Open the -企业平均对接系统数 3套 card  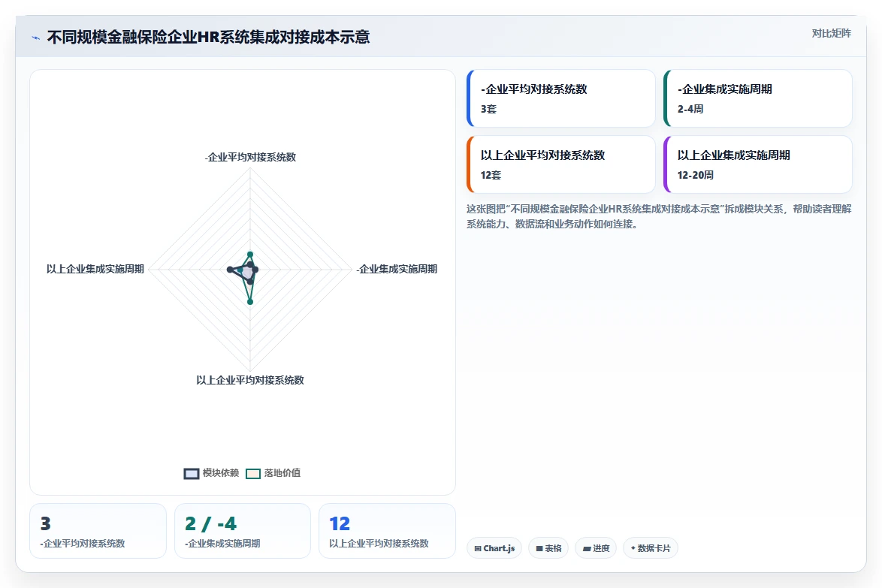pos(560,98)
